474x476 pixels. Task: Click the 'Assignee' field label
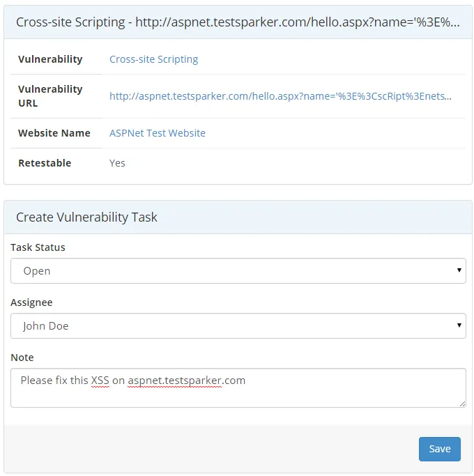pyautogui.click(x=31, y=302)
